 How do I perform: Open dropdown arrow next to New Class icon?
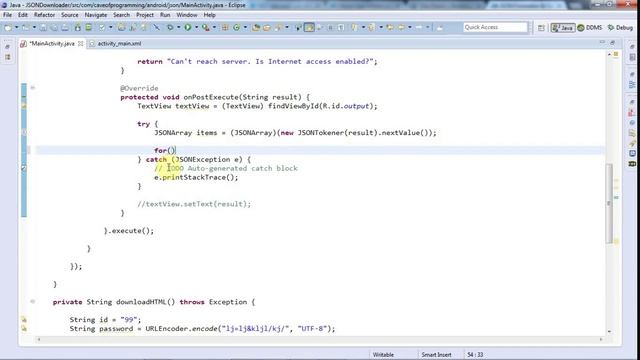point(245,27)
